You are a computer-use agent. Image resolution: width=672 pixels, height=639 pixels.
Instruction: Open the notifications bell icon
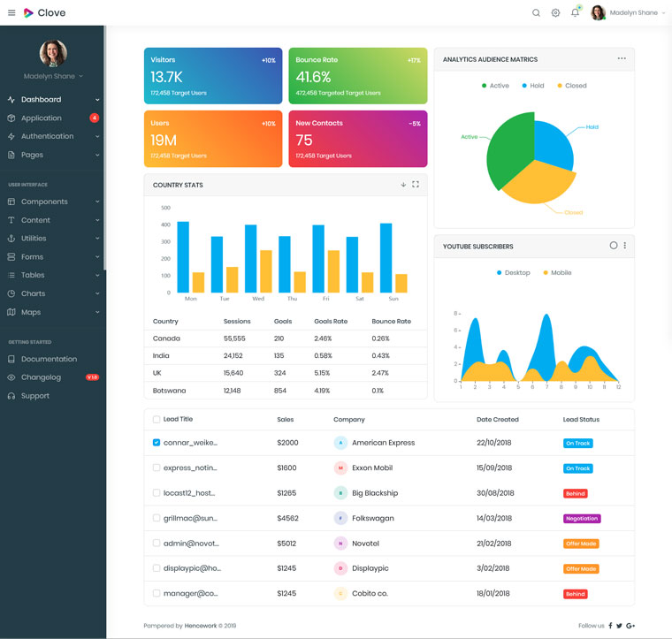(x=576, y=13)
